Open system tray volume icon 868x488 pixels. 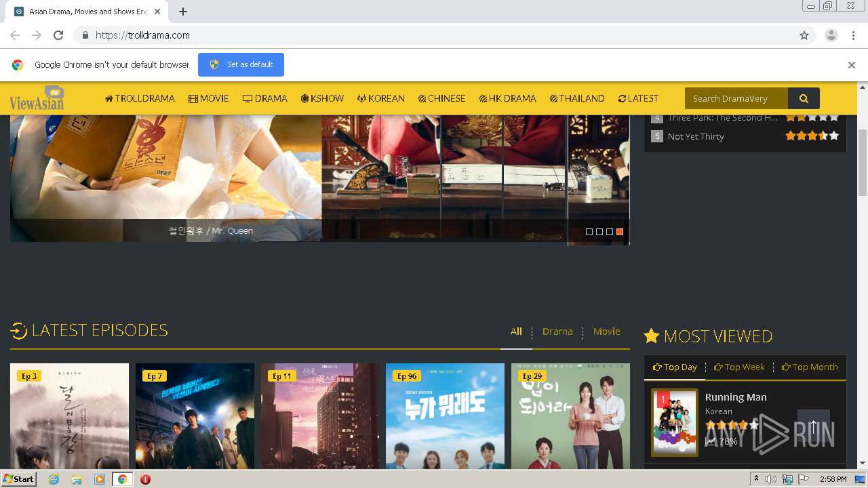[x=771, y=479]
